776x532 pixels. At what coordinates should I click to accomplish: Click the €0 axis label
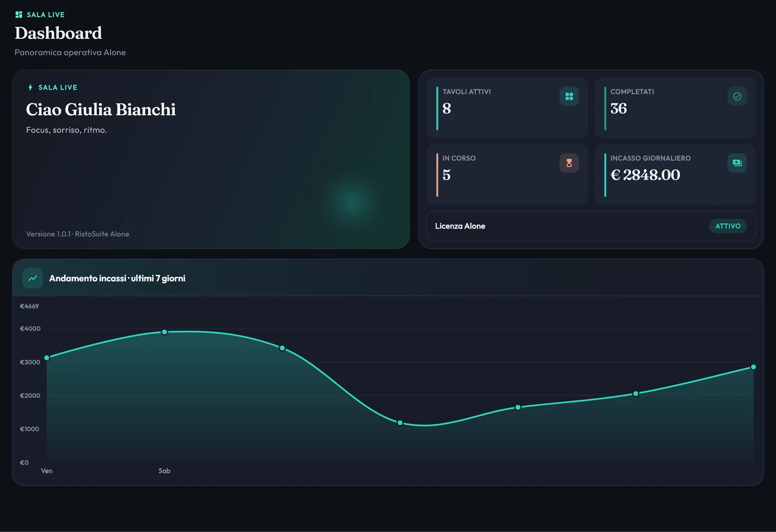coord(24,463)
